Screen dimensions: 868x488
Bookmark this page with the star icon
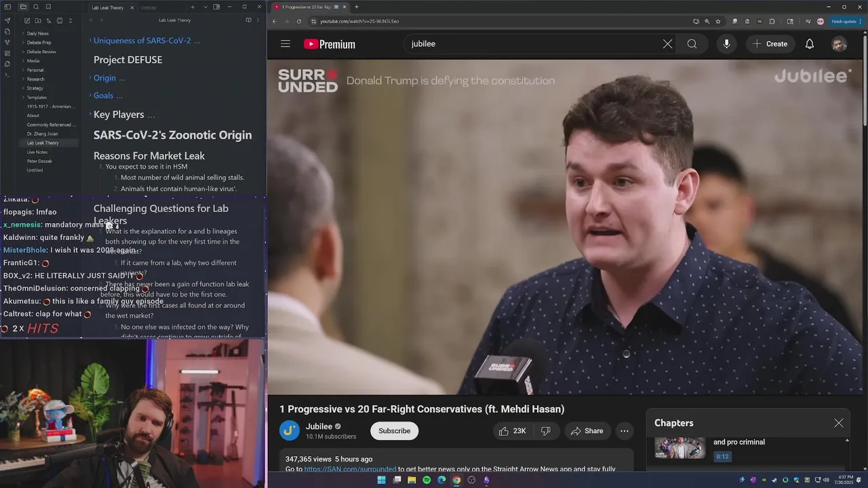point(718,21)
